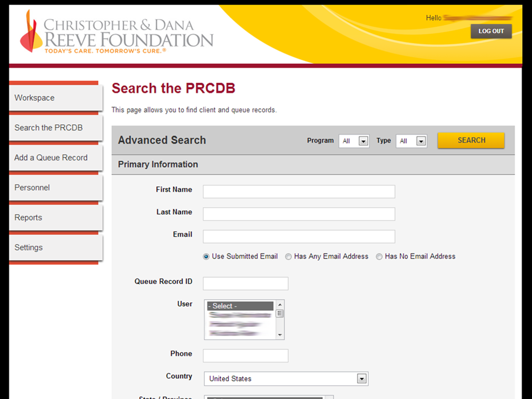Open the Program filter dropdown arrow

tap(363, 141)
